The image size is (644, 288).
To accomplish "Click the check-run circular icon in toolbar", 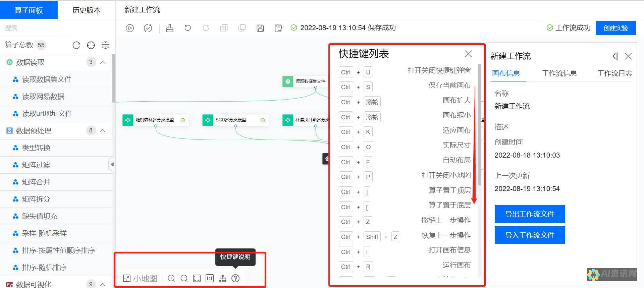I will (x=148, y=28).
